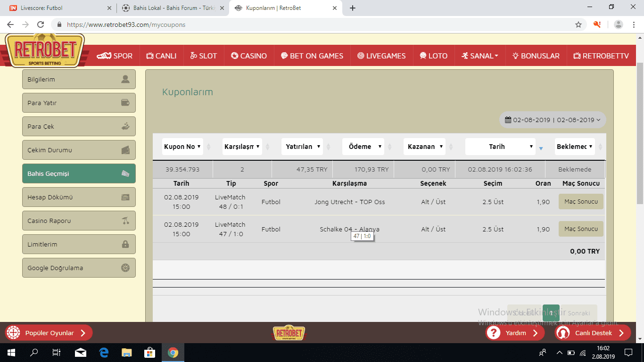Open Google Doğrulama verification
This screenshot has height=362, width=644.
pos(79,268)
